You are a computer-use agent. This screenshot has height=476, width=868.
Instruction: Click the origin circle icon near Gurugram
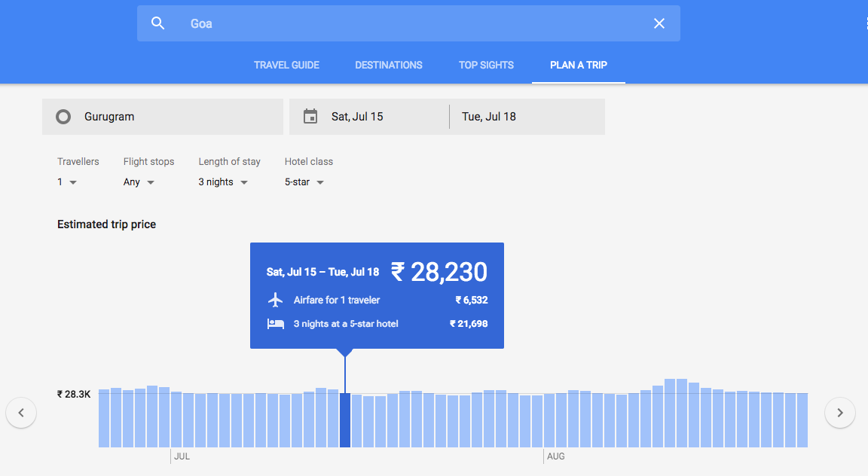tap(63, 117)
